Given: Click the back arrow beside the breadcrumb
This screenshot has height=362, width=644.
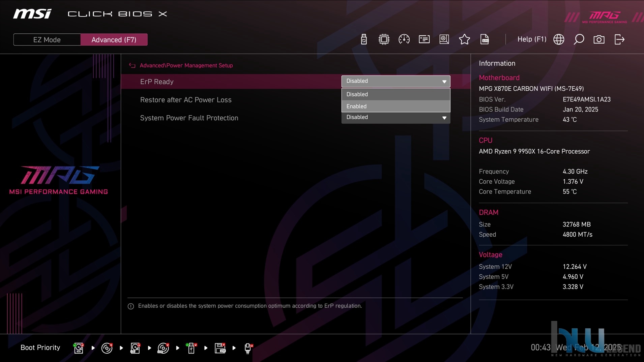Looking at the screenshot, I should (x=132, y=65).
